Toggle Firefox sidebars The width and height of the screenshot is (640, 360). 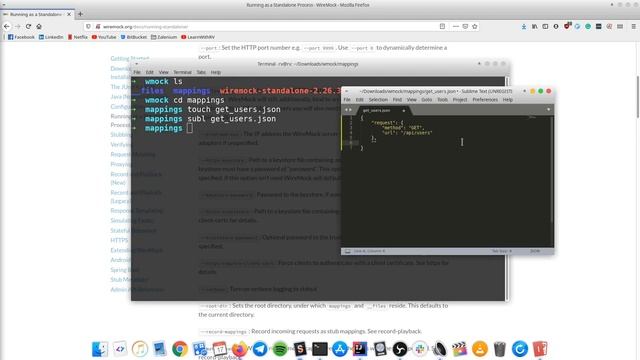[x=545, y=26]
